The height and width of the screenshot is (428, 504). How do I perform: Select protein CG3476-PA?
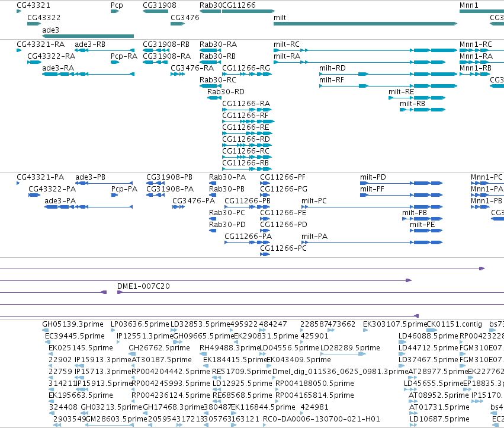tap(194, 201)
